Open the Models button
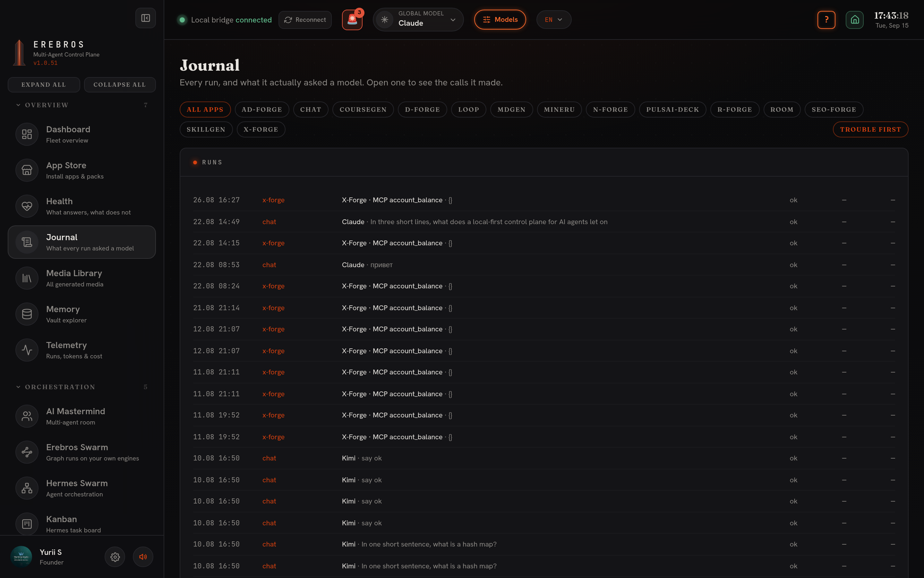The image size is (924, 578). [500, 20]
